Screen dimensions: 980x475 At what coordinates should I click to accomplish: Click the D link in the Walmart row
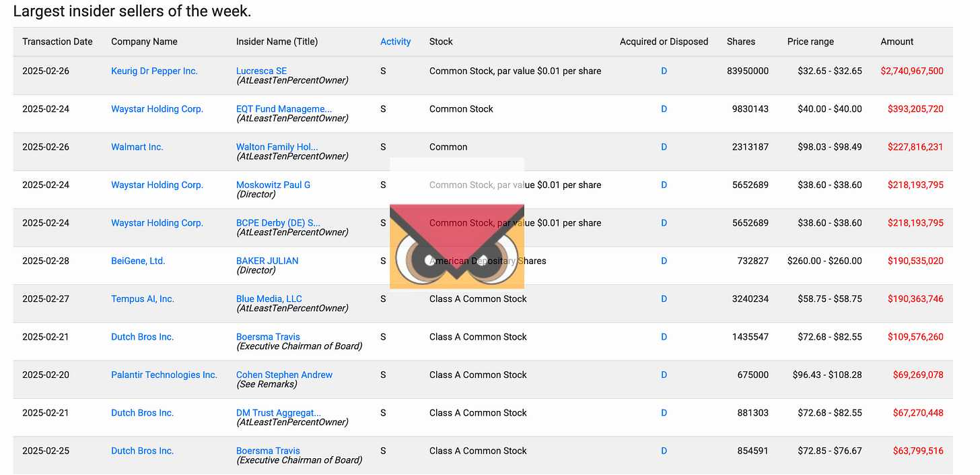click(x=664, y=147)
